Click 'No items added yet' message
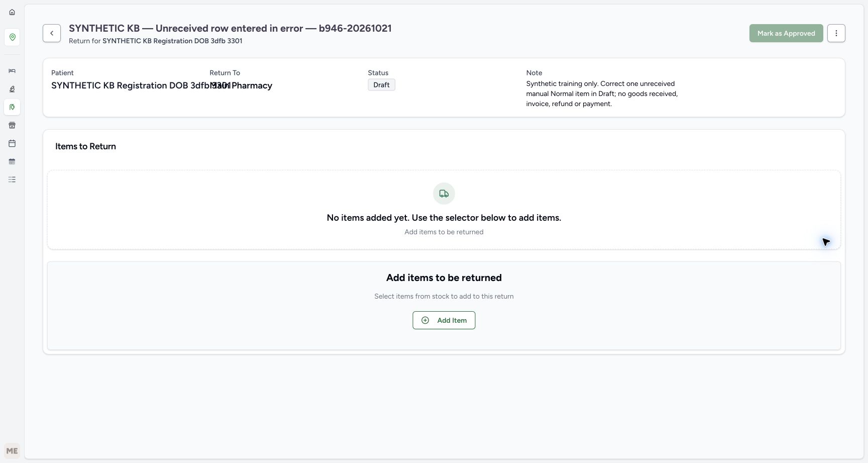 (x=444, y=218)
